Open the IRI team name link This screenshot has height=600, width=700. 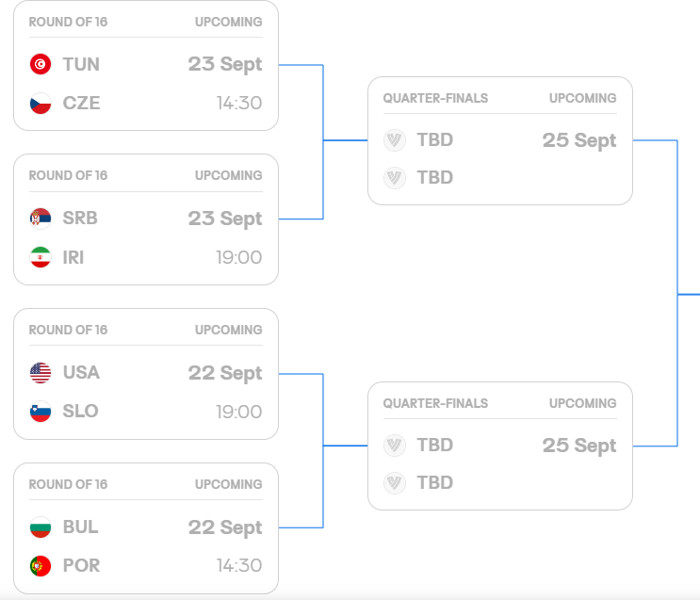click(73, 257)
